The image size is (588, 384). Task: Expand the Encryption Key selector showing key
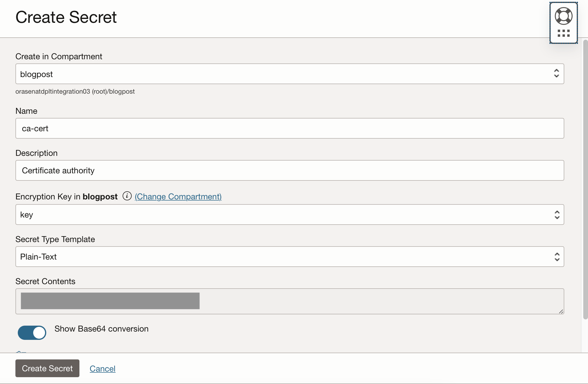pyautogui.click(x=290, y=215)
